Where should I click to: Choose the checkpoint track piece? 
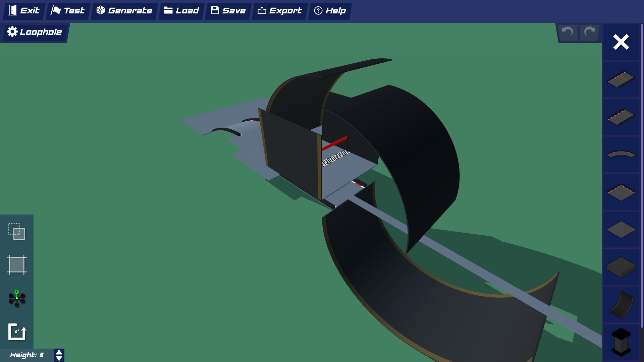pos(621,192)
